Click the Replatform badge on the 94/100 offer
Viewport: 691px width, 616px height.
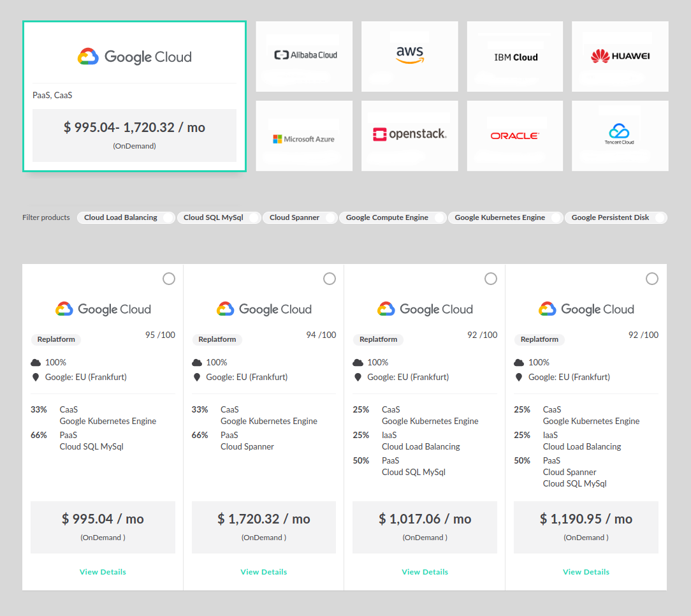click(217, 339)
